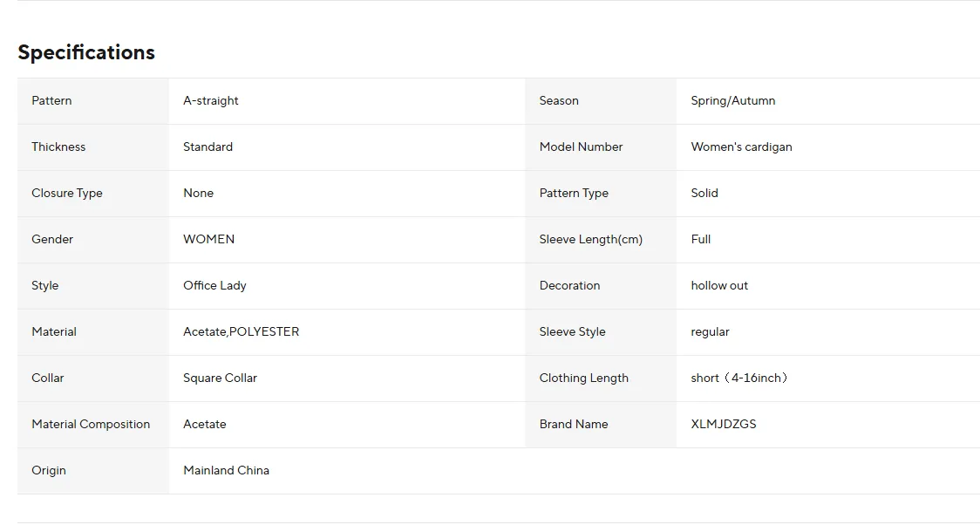This screenshot has height=525, width=980.
Task: Select the Acetate,POLYESTER material value
Action: pos(242,332)
